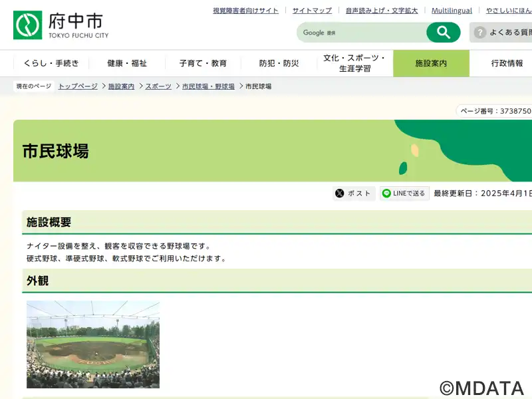Click the 市民球場 current breadcrumb text

click(x=259, y=86)
